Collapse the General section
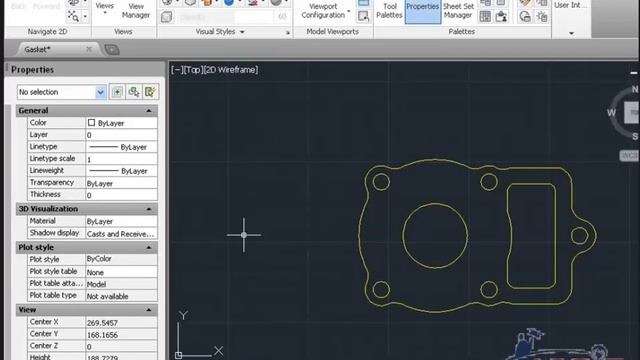 (149, 111)
